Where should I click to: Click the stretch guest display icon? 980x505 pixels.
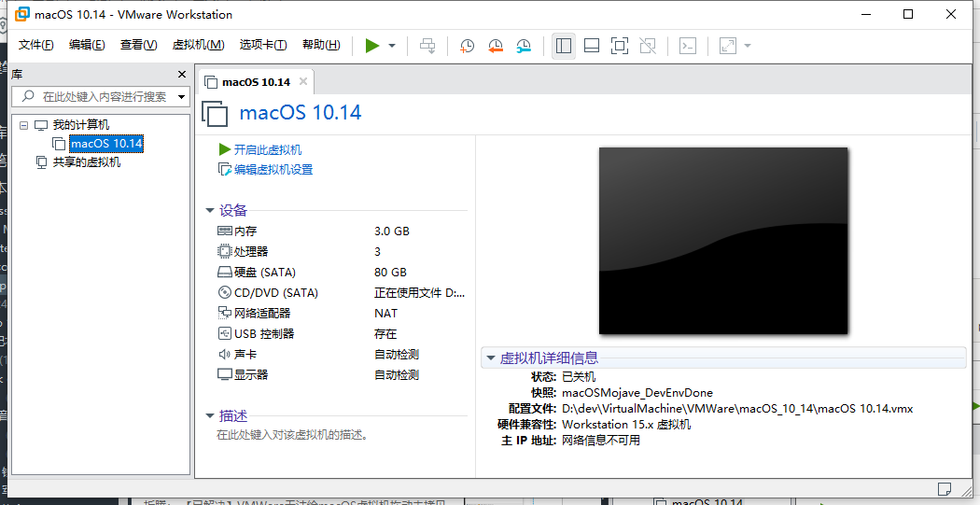[727, 46]
